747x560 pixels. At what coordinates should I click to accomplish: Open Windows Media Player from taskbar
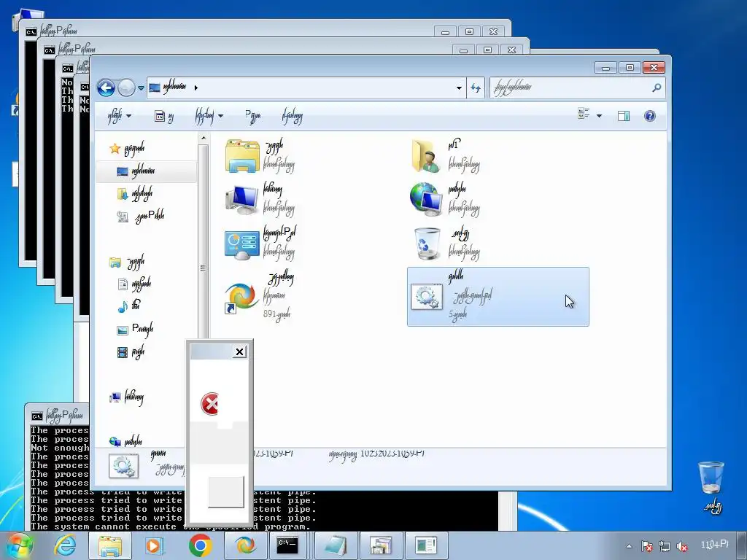[x=155, y=545]
